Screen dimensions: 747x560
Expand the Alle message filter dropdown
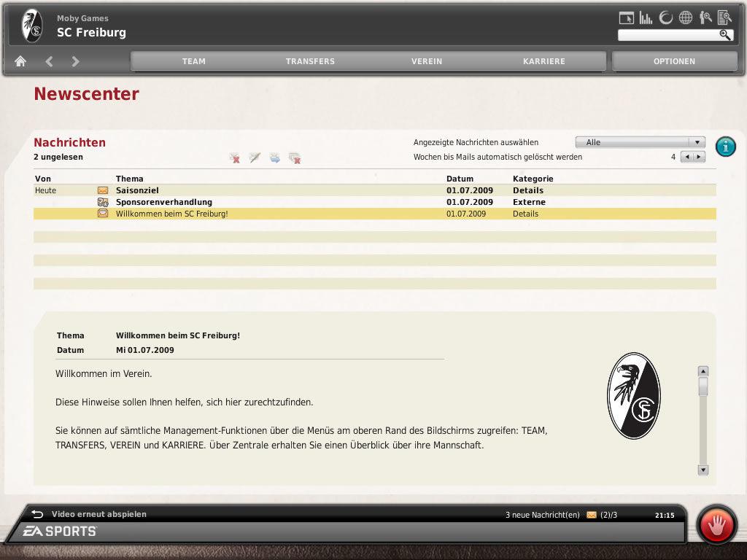coord(640,142)
